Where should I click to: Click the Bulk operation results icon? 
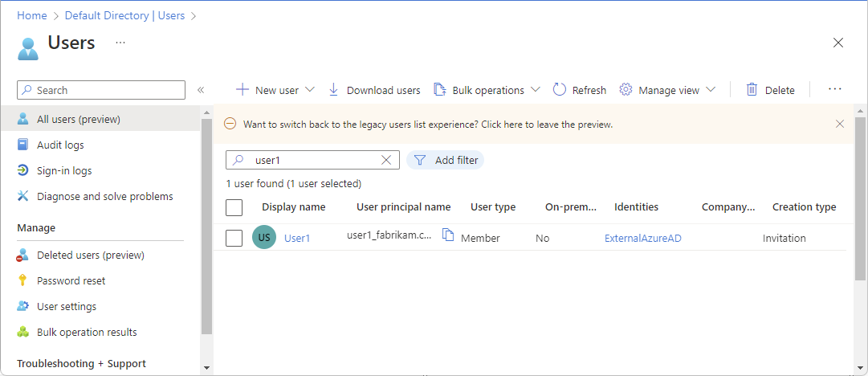tap(22, 333)
